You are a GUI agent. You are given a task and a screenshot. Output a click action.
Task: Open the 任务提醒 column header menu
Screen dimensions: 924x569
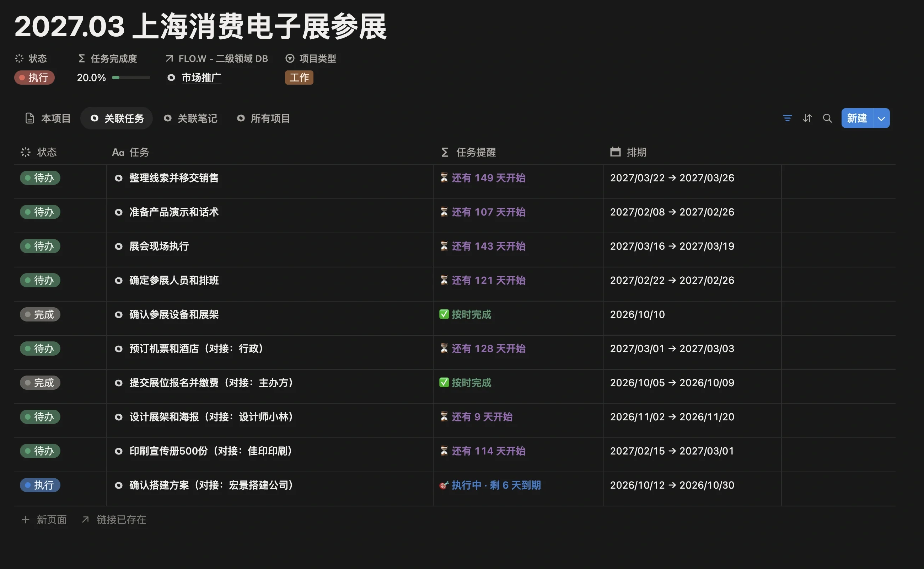click(468, 152)
